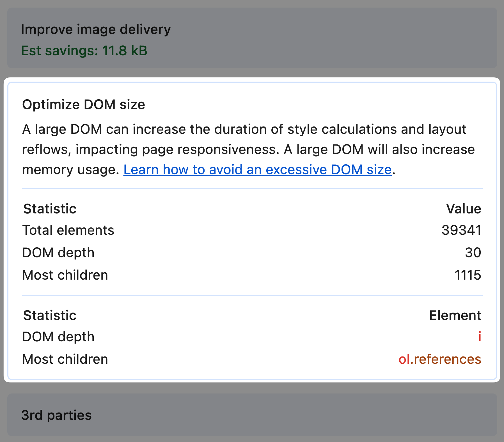Click the red 'i' DOM depth element

pyautogui.click(x=480, y=337)
